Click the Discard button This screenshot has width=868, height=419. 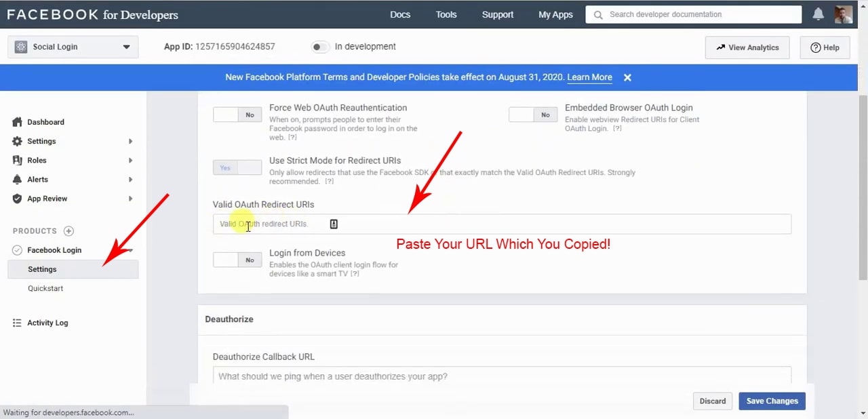[713, 401]
